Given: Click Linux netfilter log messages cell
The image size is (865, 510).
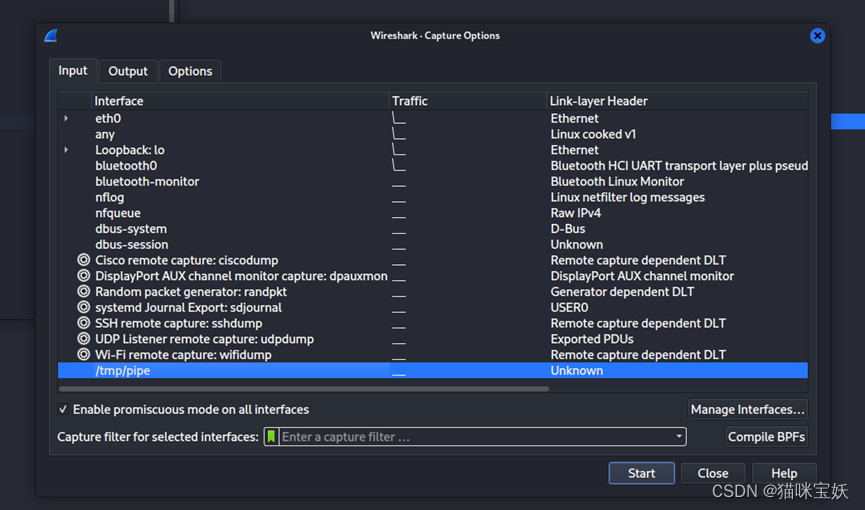Looking at the screenshot, I should point(627,197).
